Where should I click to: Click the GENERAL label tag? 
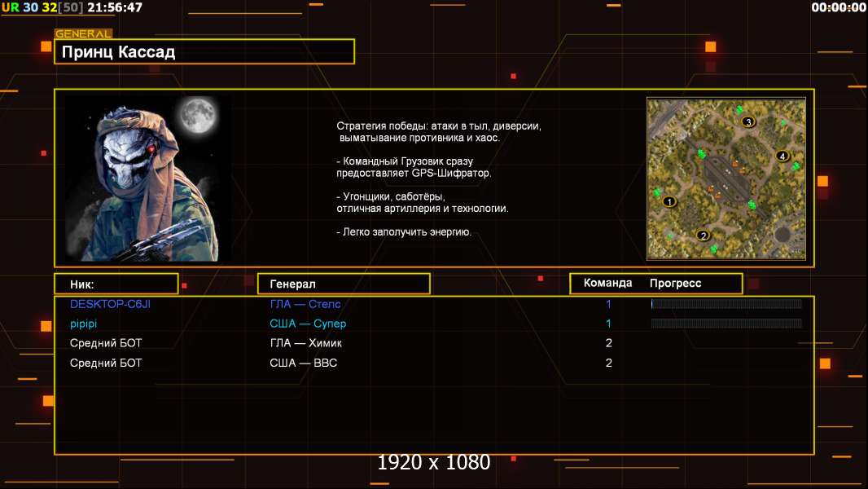pyautogui.click(x=83, y=33)
